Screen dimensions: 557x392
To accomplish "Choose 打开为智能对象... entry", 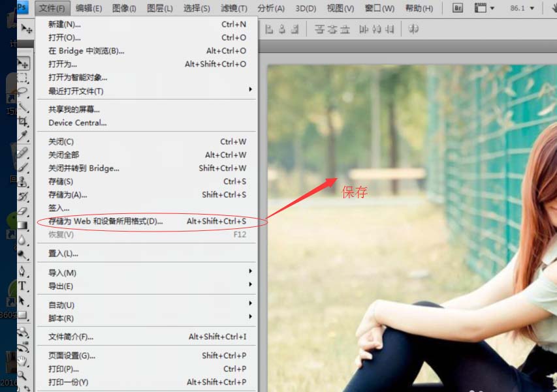I will pyautogui.click(x=147, y=78).
